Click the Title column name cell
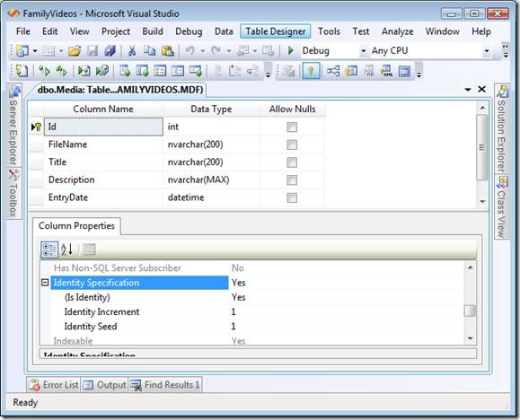Viewport: 520px width, 420px height. coord(103,162)
